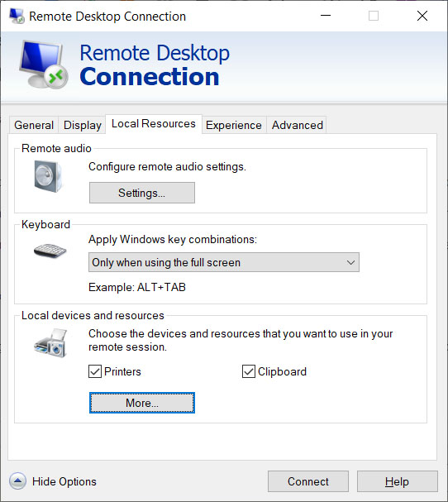Toggle the Printers checkbox

point(95,371)
